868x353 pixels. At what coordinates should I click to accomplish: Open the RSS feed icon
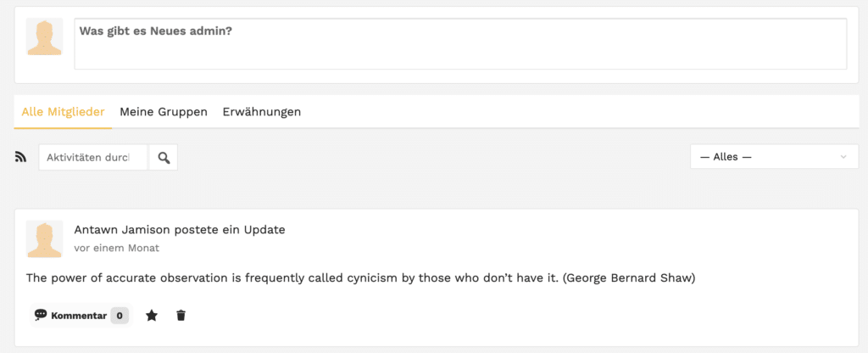[x=21, y=157]
